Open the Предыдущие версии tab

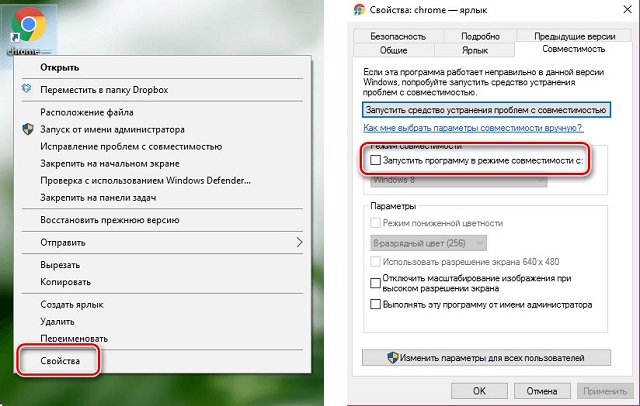click(x=574, y=36)
